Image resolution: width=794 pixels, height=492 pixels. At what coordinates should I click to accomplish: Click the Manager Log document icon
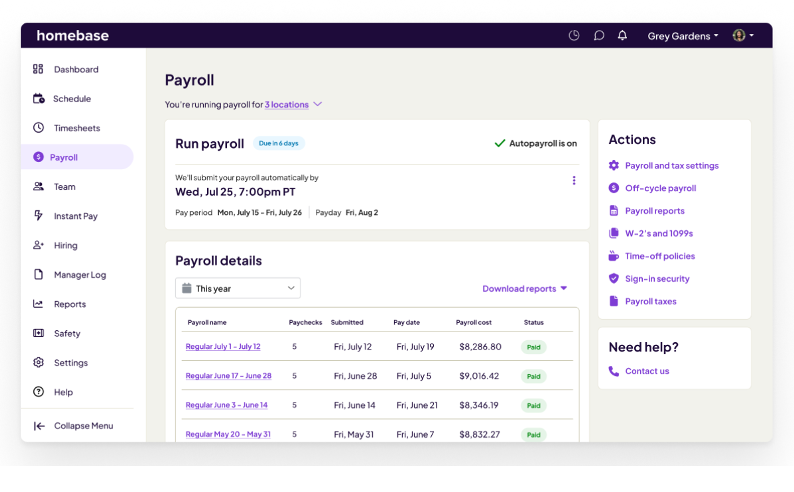[38, 274]
